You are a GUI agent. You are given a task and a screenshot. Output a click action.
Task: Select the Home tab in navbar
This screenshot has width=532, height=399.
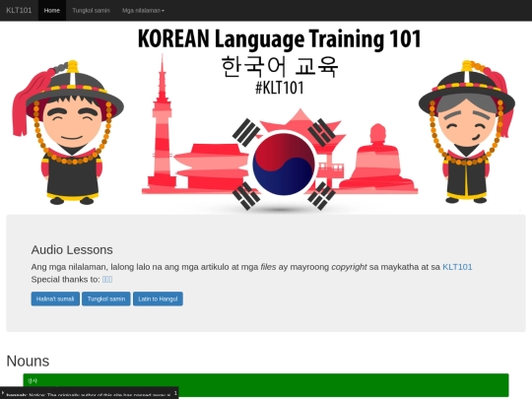[x=52, y=10]
